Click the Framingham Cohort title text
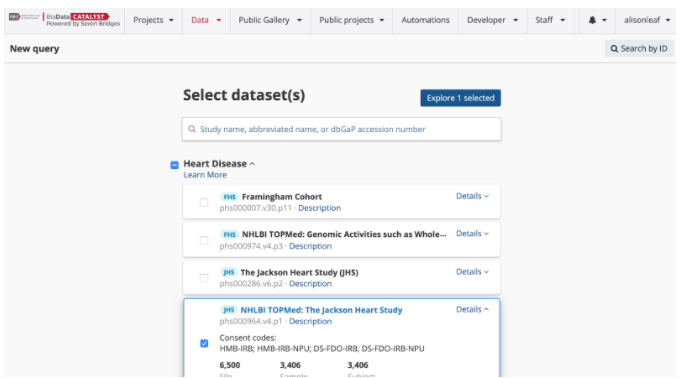The width and height of the screenshot is (682, 378). 282,197
